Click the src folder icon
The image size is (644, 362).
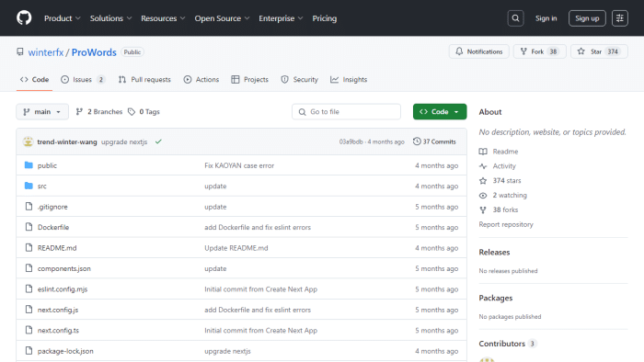29,186
